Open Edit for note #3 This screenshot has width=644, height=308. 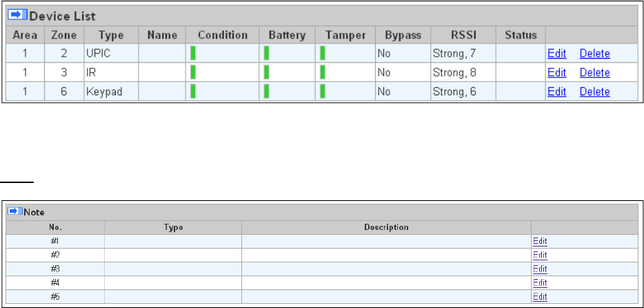[x=540, y=269]
